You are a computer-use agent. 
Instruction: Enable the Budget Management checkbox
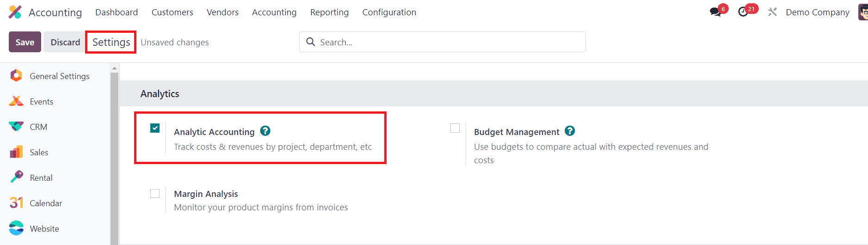click(x=455, y=128)
